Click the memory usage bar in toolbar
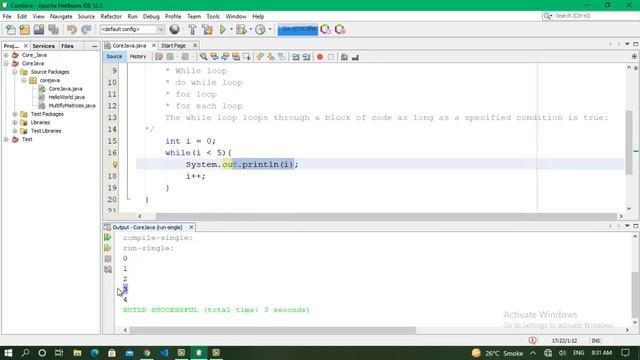Viewport: 640px width, 360px height. click(x=298, y=29)
